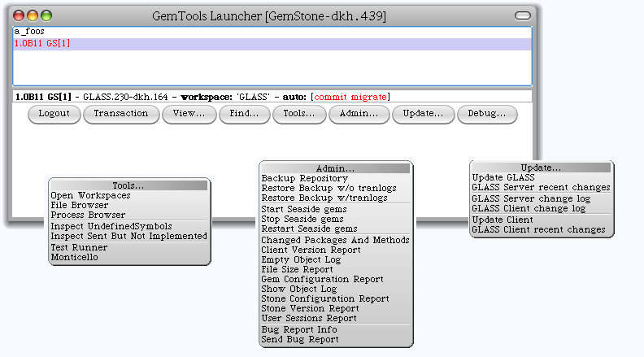Open the Update... dropdown button
The image size is (644, 357).
[x=424, y=114]
